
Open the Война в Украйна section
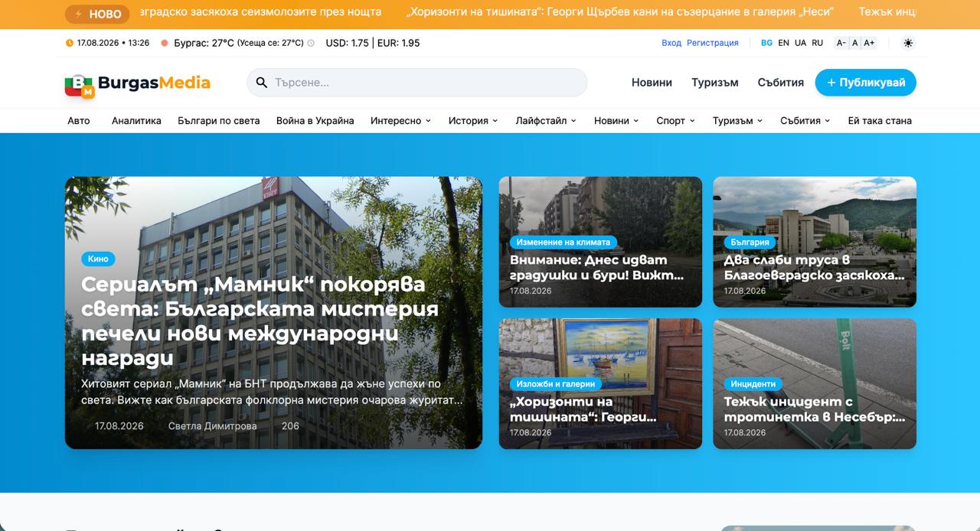[315, 121]
